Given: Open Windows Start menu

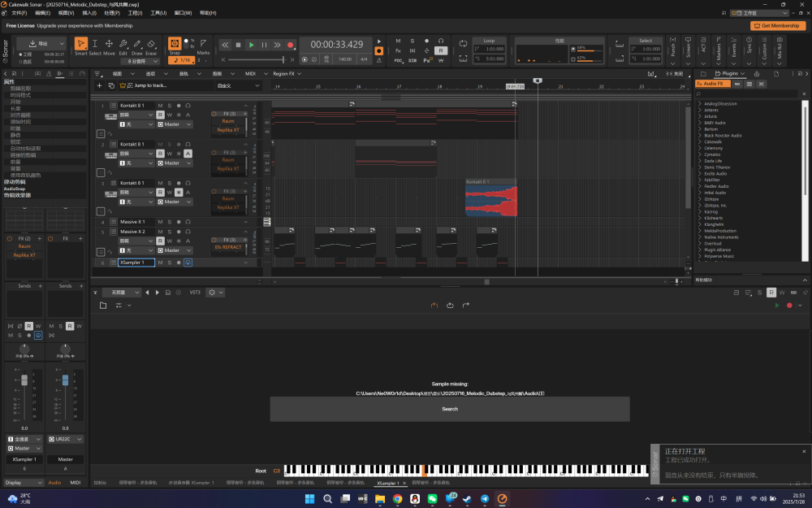Looking at the screenshot, I should [309, 499].
